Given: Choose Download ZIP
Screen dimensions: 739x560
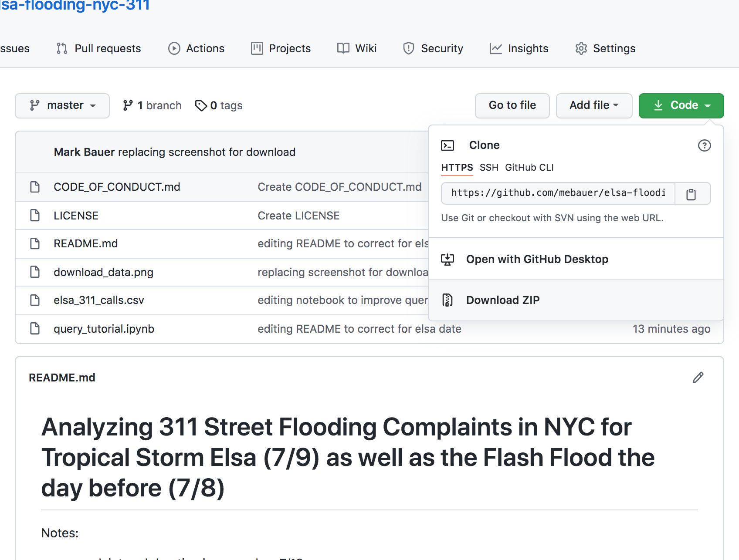Looking at the screenshot, I should tap(576, 300).
